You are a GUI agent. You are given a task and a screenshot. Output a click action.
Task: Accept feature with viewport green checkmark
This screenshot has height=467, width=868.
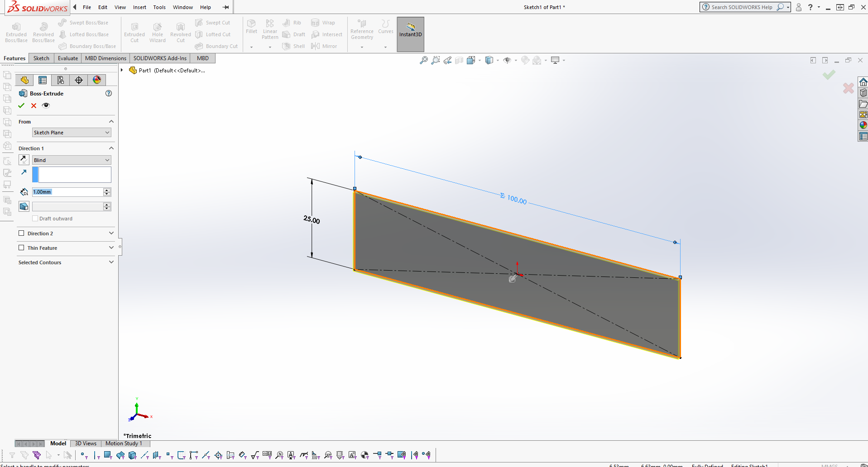(829, 75)
